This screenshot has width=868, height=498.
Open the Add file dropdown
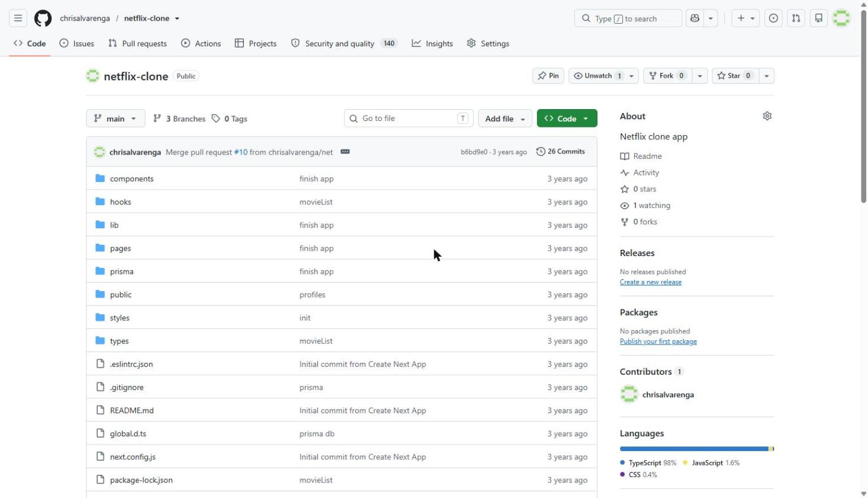tap(505, 119)
